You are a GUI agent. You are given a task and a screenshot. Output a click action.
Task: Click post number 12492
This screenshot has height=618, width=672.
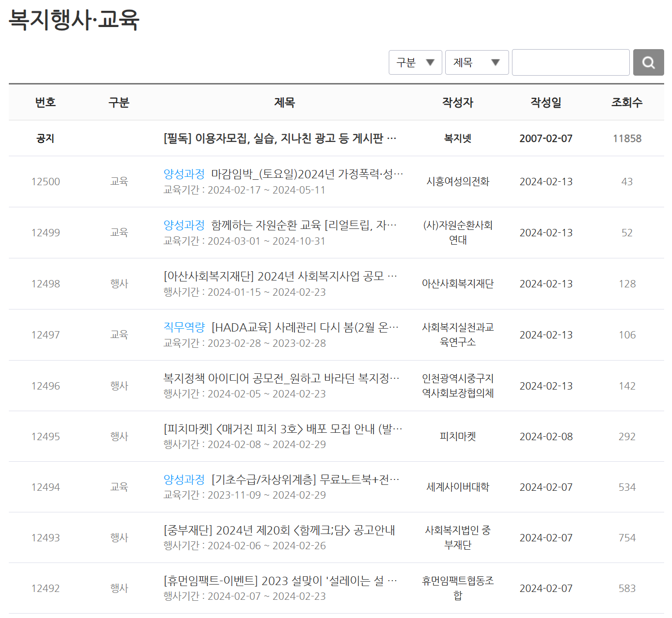tap(46, 589)
